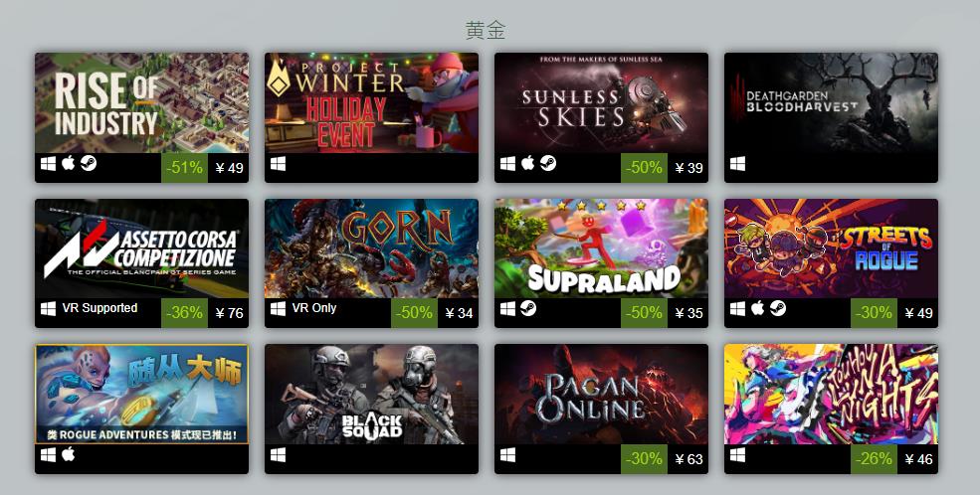Click the 黄金 section heading

pyautogui.click(x=485, y=30)
